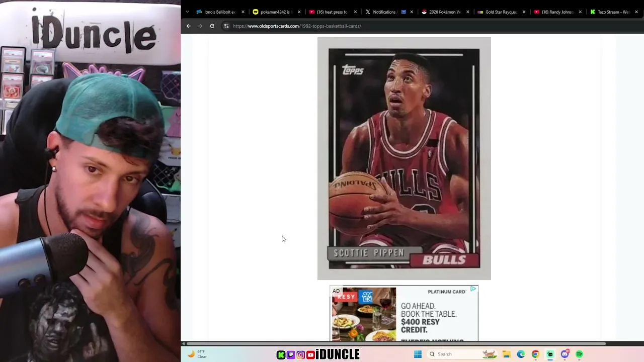Close the 2026 Pokémon tab
This screenshot has height=362, width=644.
468,12
